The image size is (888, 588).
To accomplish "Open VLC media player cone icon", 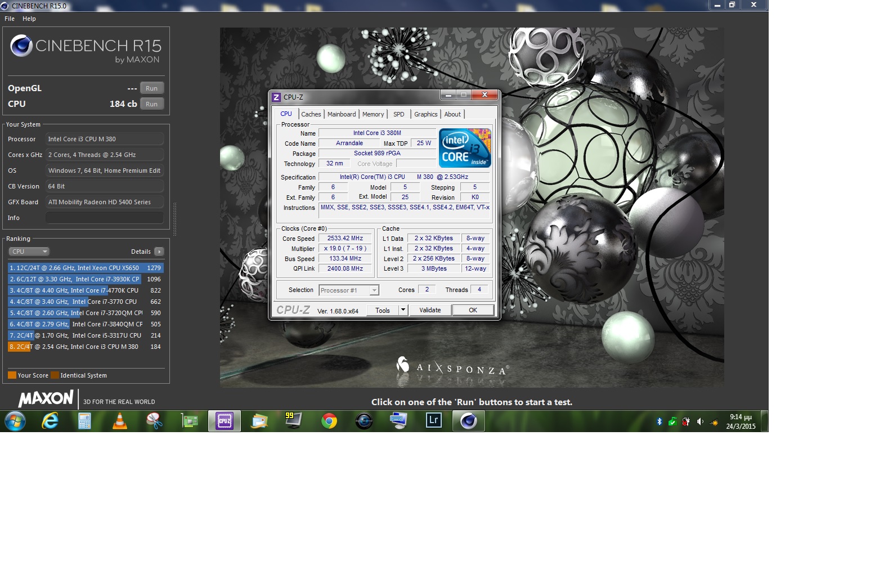I will pyautogui.click(x=120, y=421).
